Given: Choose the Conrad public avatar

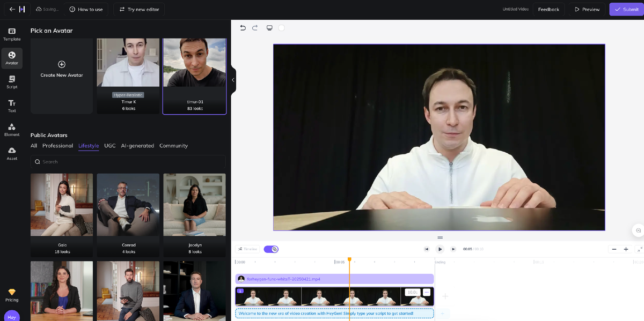Looking at the screenshot, I should [128, 215].
